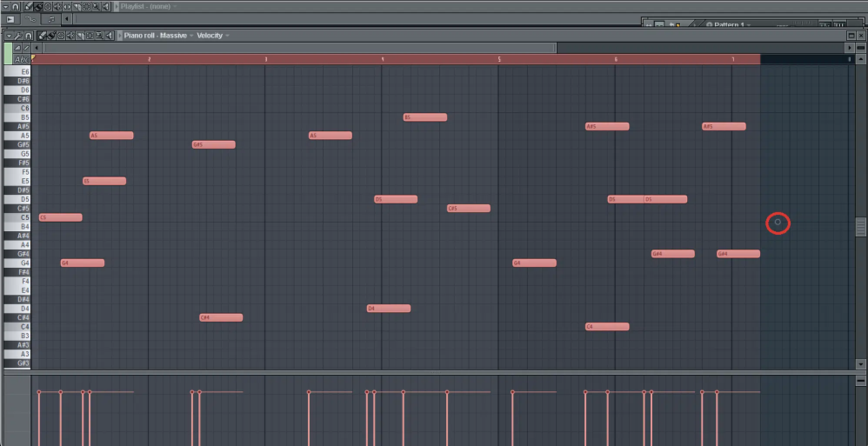The image size is (868, 446).
Task: Click bar 3 on the timeline ruler
Action: [266, 59]
